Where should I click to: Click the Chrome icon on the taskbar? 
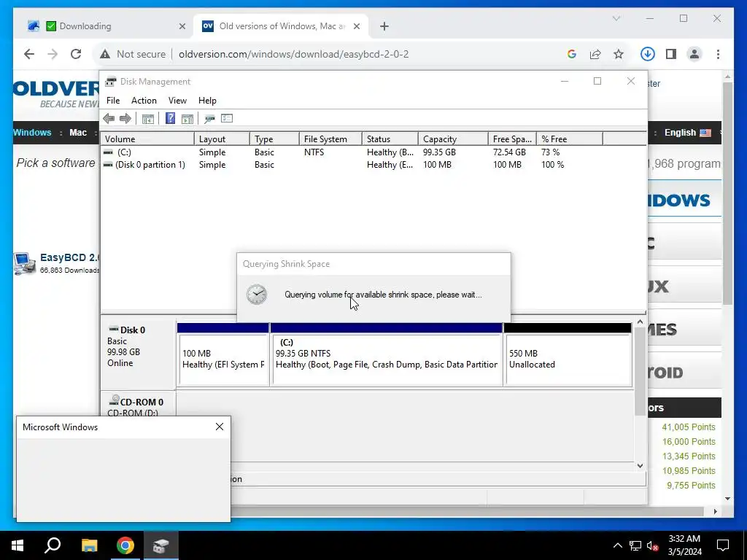click(125, 545)
